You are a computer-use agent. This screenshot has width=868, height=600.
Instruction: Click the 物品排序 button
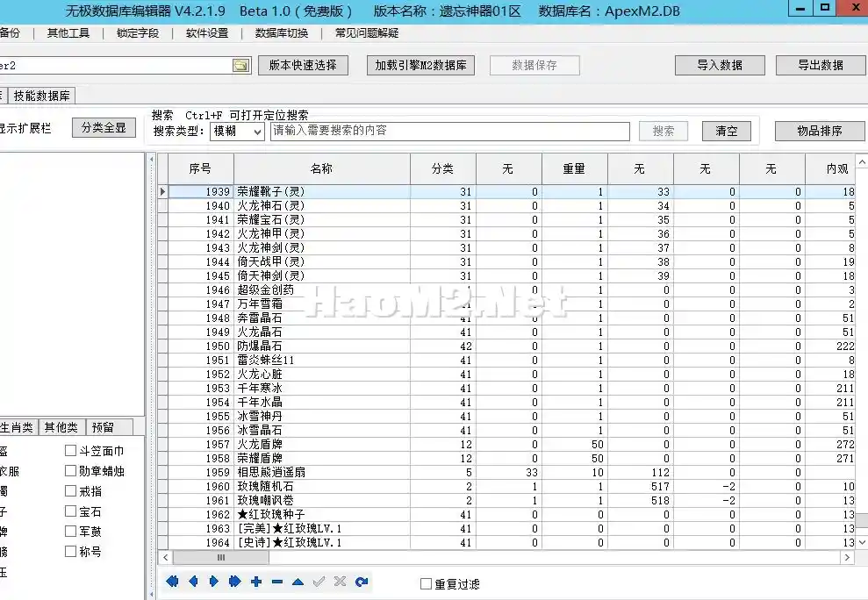[x=819, y=132]
